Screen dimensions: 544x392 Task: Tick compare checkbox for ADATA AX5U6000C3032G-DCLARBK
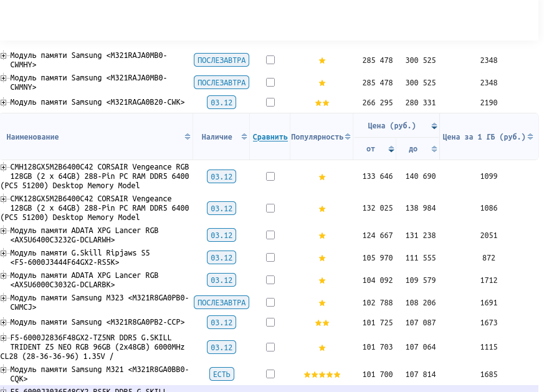click(x=270, y=280)
